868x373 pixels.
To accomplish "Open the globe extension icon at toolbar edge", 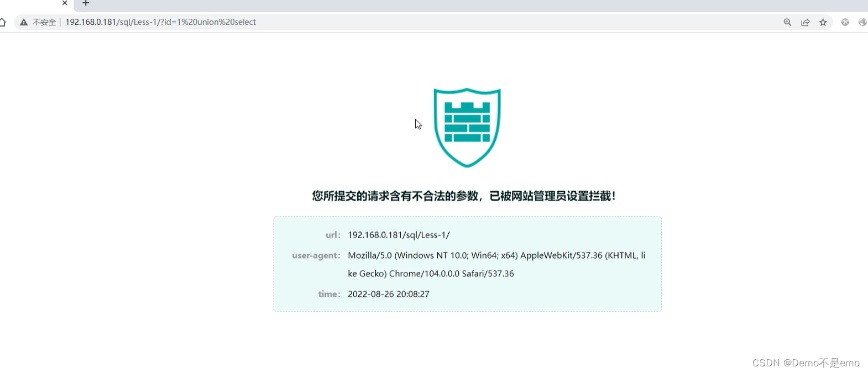I will pos(862,22).
